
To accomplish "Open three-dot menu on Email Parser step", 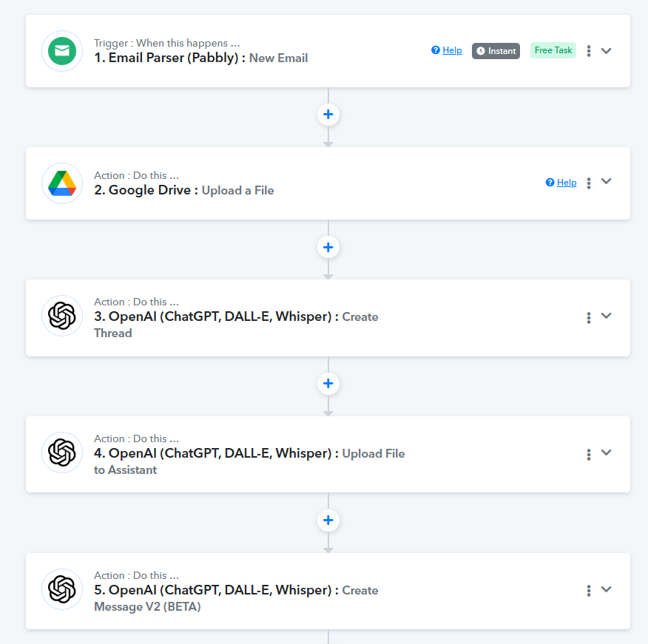I will (589, 51).
